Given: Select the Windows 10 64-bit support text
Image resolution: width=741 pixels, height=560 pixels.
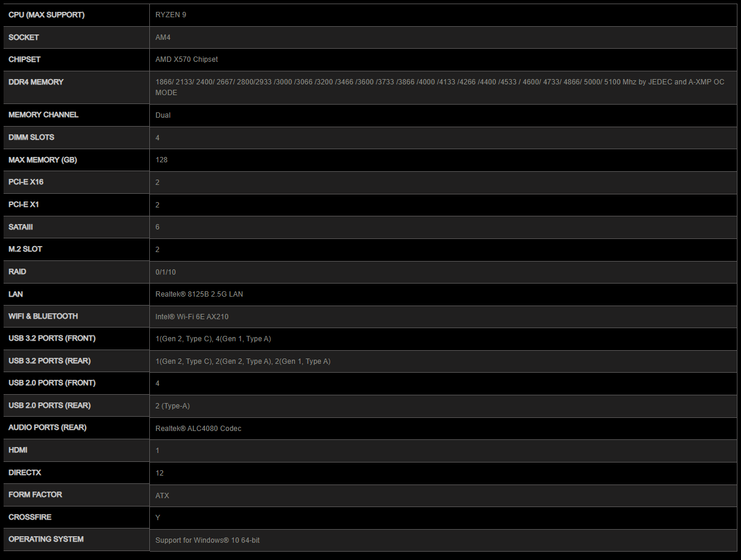Looking at the screenshot, I should coord(208,540).
